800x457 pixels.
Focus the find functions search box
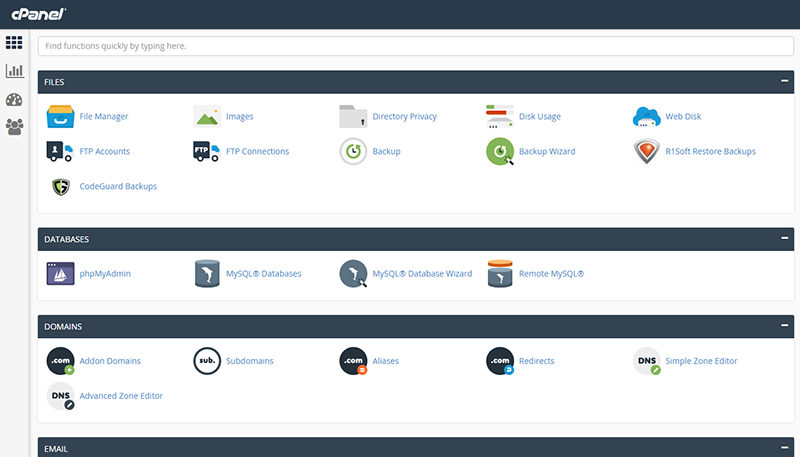tap(416, 46)
